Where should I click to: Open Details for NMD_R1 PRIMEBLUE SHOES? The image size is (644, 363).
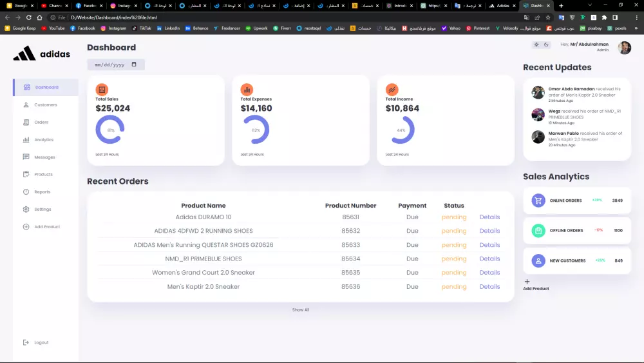(x=489, y=259)
